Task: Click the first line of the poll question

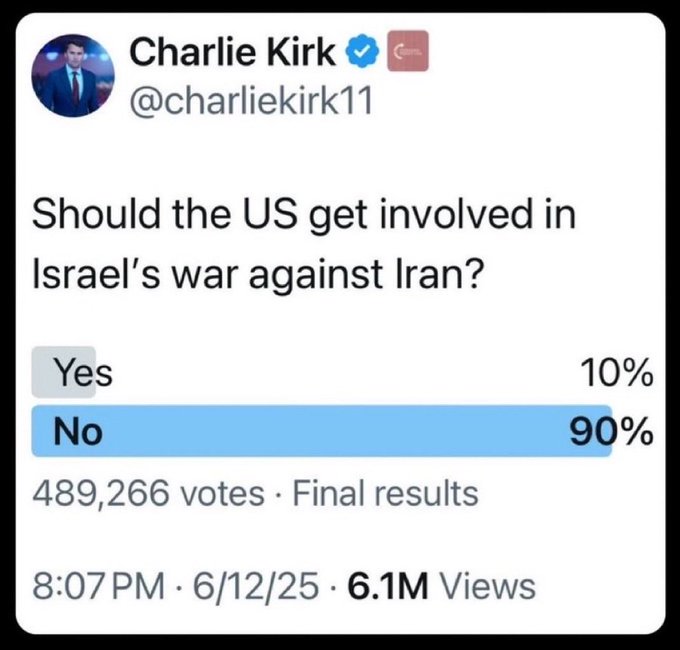Action: 304,215
